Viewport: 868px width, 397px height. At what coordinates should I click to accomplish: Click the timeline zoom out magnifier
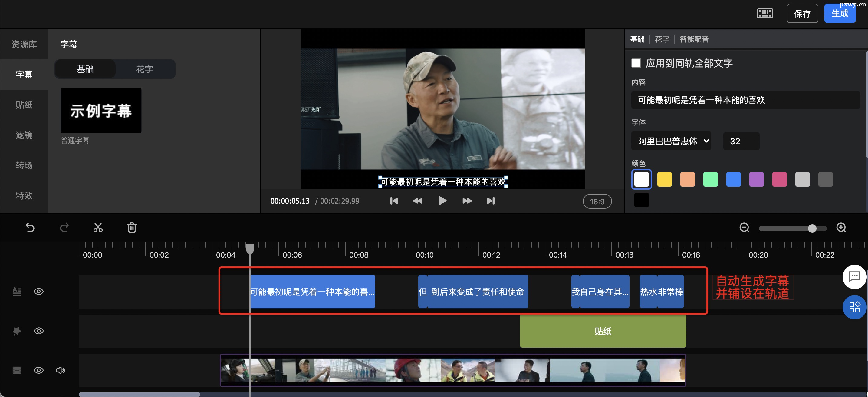coord(744,228)
